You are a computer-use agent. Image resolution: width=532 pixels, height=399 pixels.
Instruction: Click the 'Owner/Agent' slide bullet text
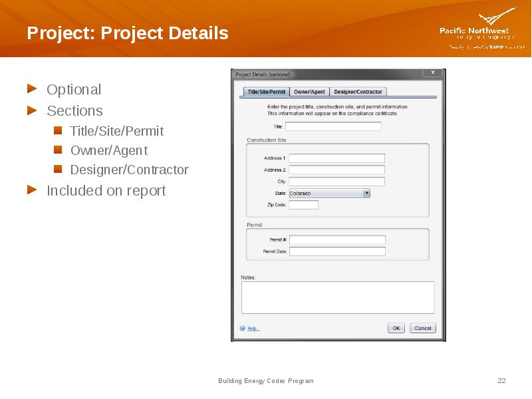(109, 151)
